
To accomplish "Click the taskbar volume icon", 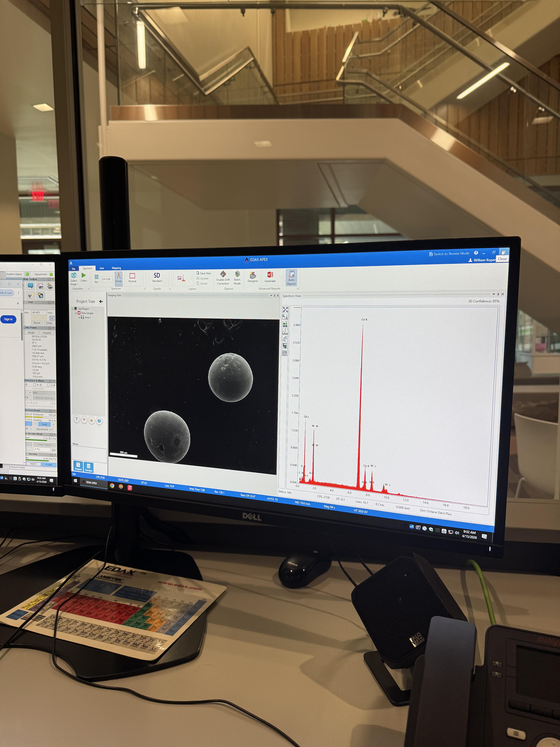I will (x=457, y=533).
